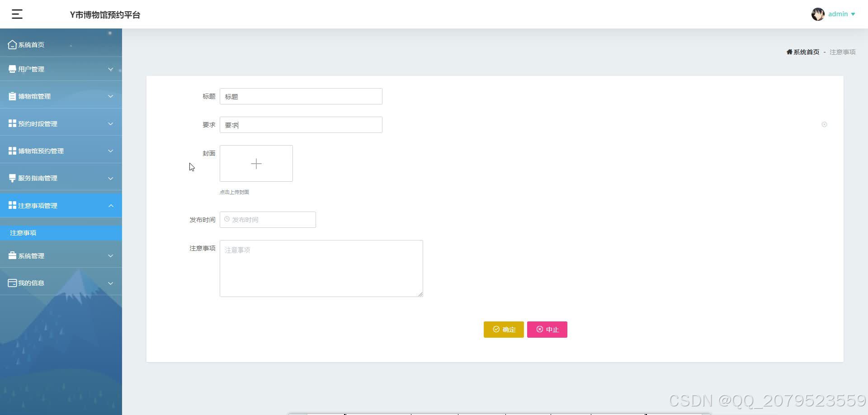868x415 pixels.
Task: Expand the 服务指南管理 chevron
Action: pyautogui.click(x=110, y=178)
